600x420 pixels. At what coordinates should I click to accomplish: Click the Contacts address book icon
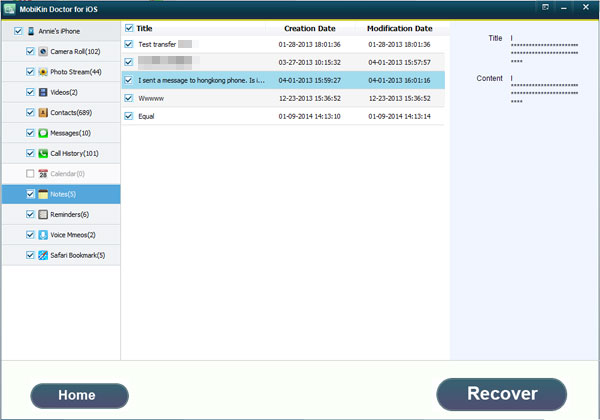pos(43,112)
